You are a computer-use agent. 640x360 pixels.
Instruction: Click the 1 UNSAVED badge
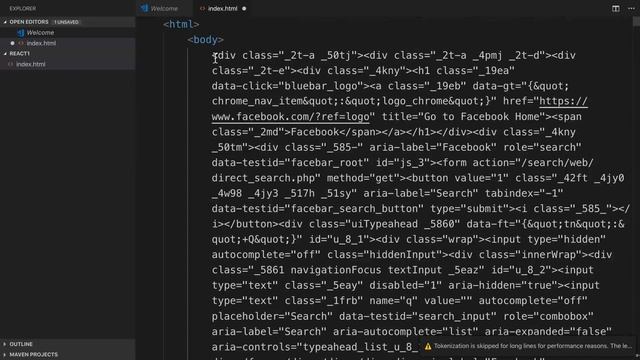coord(66,22)
